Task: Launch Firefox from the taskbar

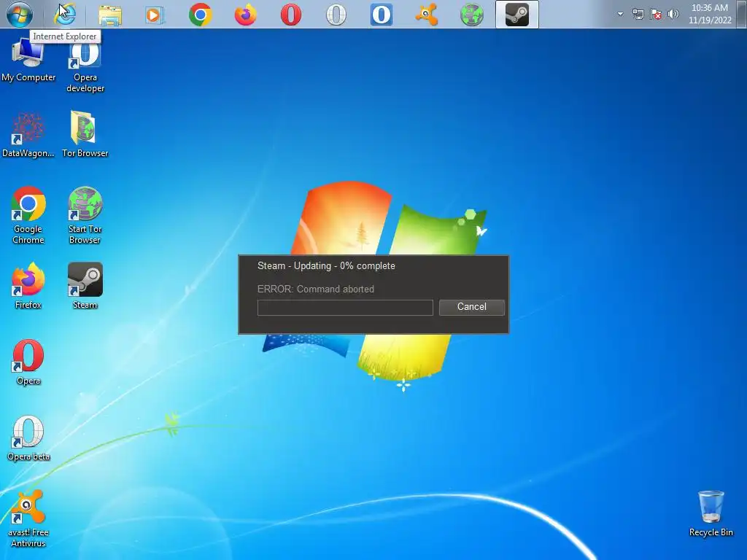Action: click(x=245, y=15)
